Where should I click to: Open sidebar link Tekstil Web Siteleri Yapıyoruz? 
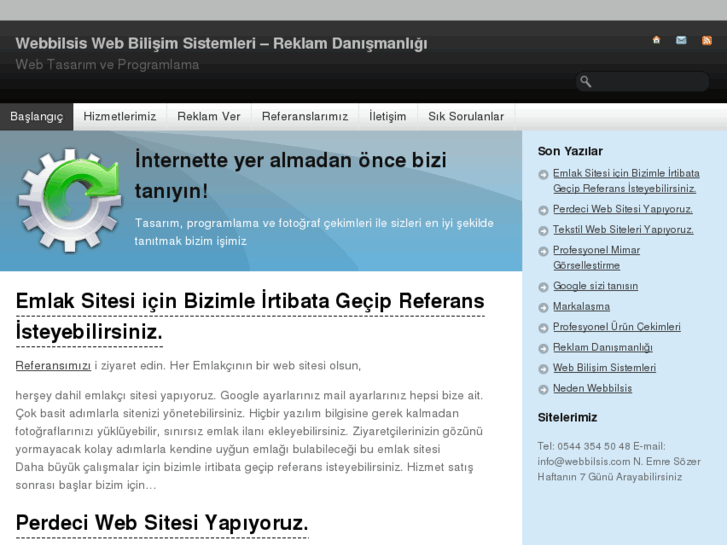[x=623, y=230]
